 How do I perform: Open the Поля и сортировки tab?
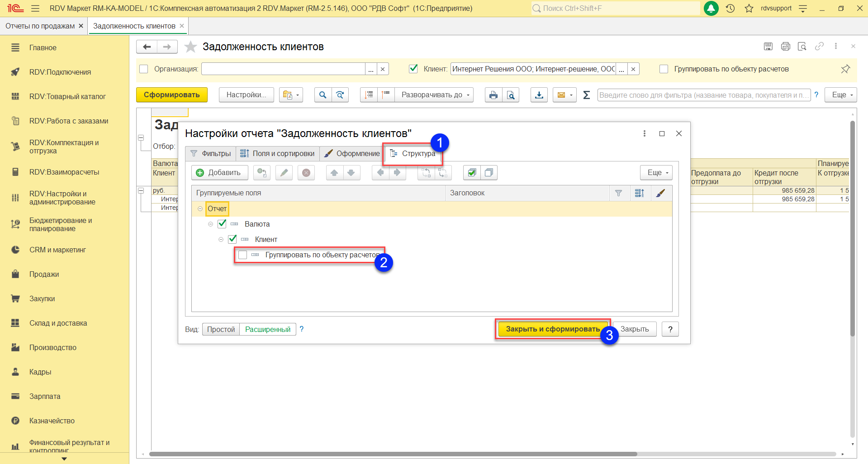click(277, 154)
